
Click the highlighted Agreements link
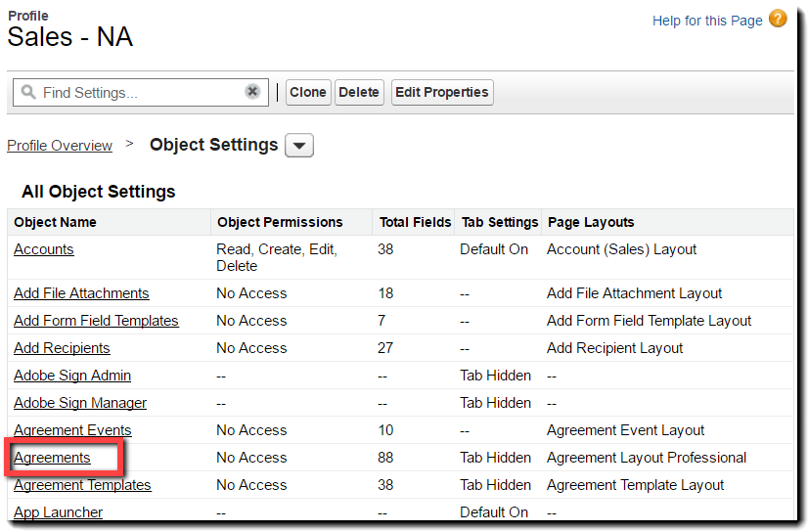point(52,458)
